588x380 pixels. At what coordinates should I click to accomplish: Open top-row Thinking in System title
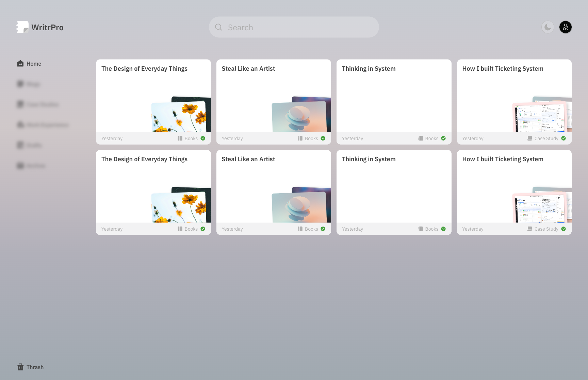click(x=369, y=69)
